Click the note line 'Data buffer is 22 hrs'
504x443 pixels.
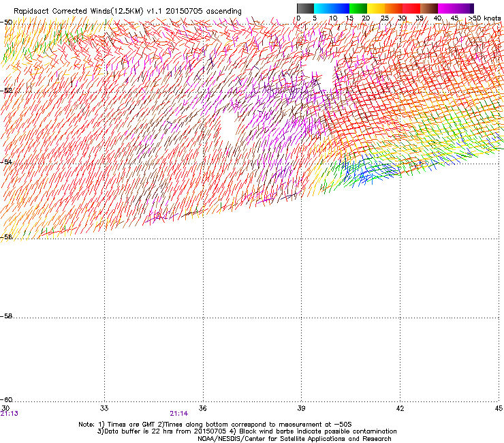[x=247, y=431]
